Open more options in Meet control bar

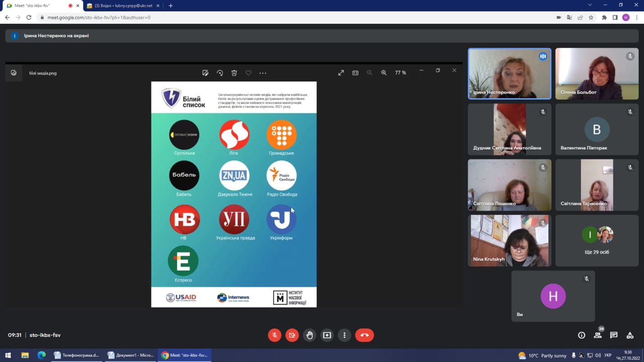pos(344,335)
